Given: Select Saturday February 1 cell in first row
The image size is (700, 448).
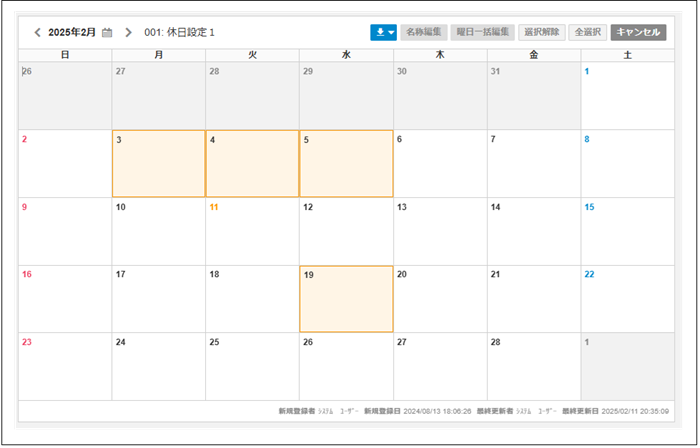Looking at the screenshot, I should pos(628,96).
